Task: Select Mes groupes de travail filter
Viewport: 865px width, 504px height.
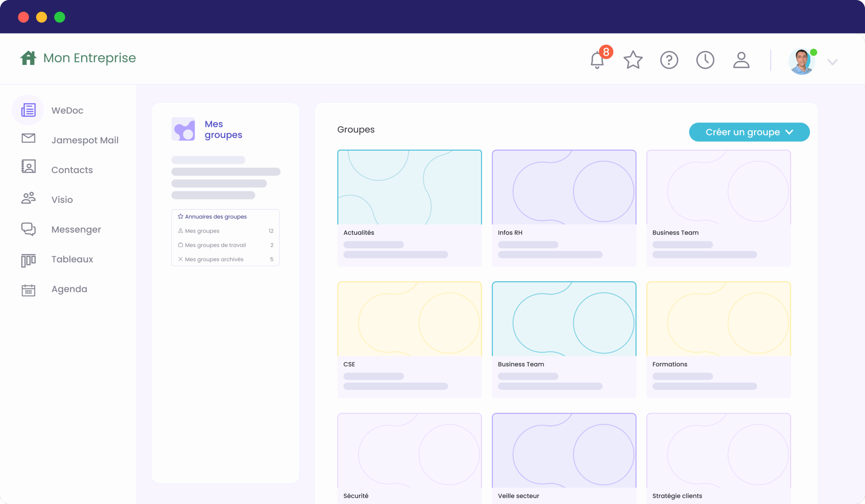Action: coord(215,245)
